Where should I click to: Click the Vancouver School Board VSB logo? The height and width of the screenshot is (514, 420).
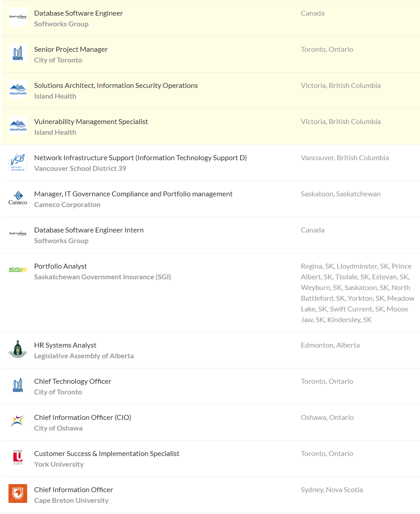(x=18, y=162)
